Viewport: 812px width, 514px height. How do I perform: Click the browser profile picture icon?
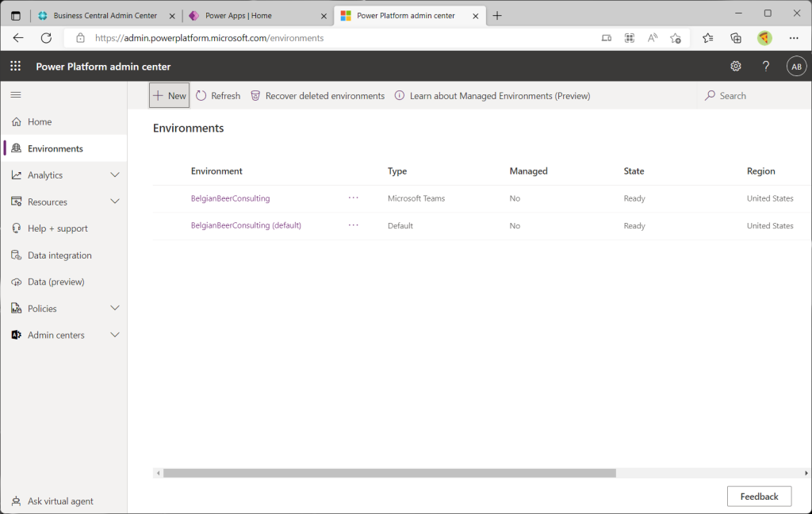[764, 38]
